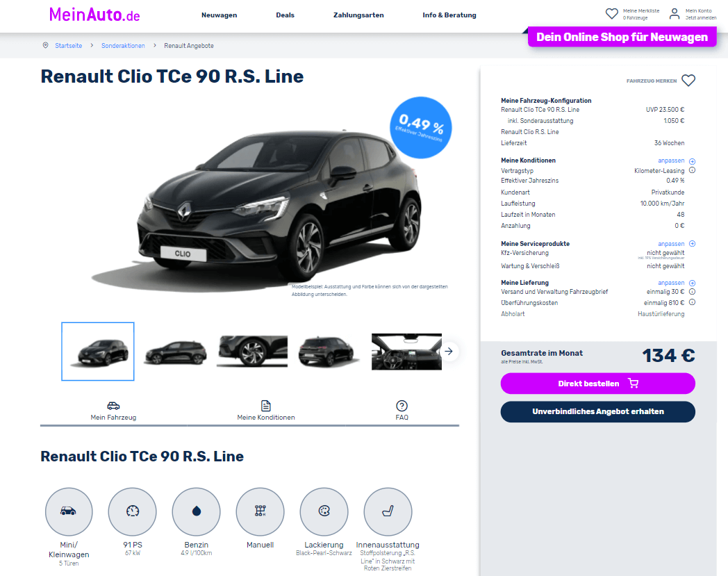Select the wheel close-up thumbnail
Image resolution: width=728 pixels, height=576 pixels.
coord(252,352)
